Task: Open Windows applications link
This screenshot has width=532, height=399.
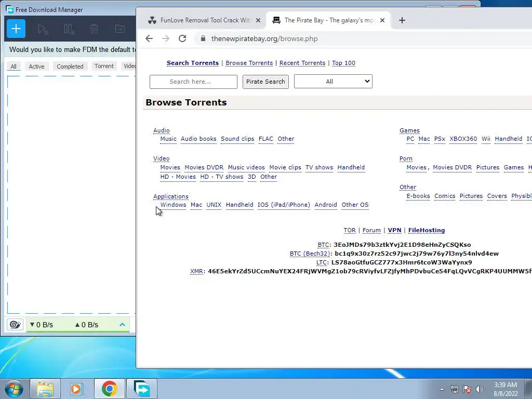Action: click(x=173, y=205)
